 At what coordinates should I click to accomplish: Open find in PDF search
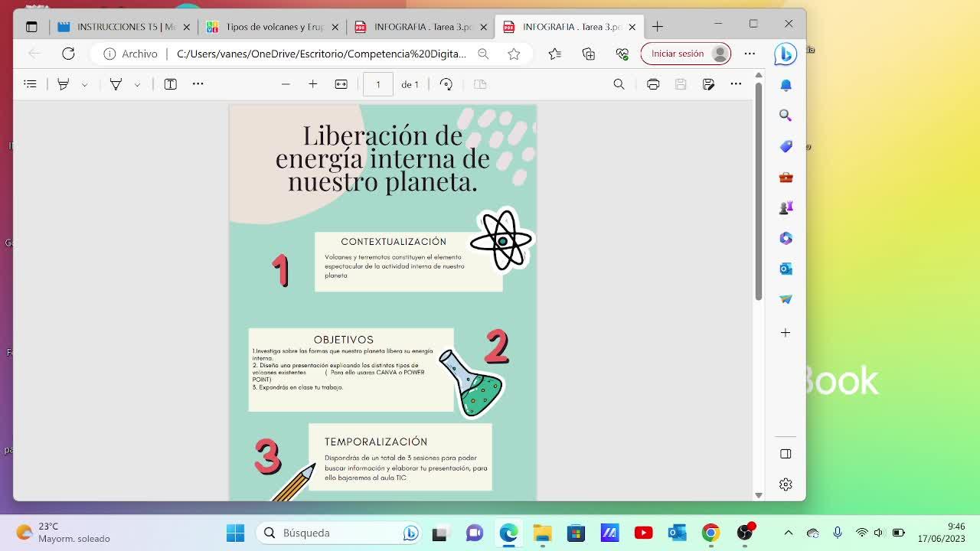[x=619, y=84]
